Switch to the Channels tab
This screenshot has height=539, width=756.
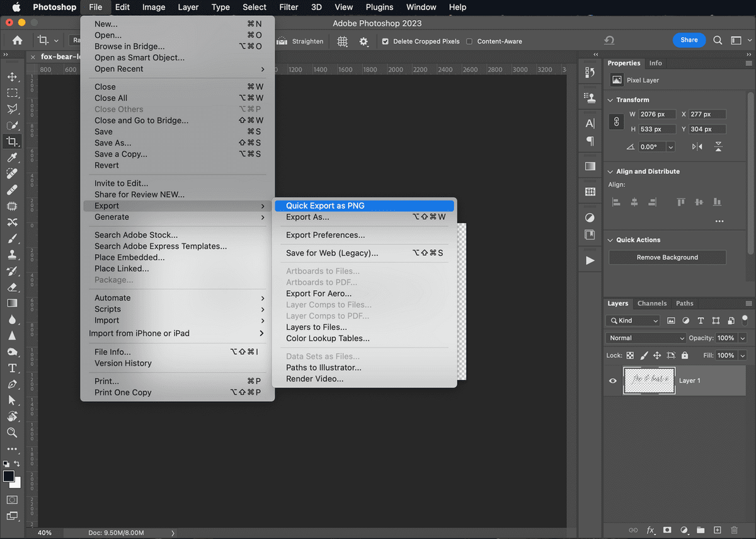pos(652,303)
